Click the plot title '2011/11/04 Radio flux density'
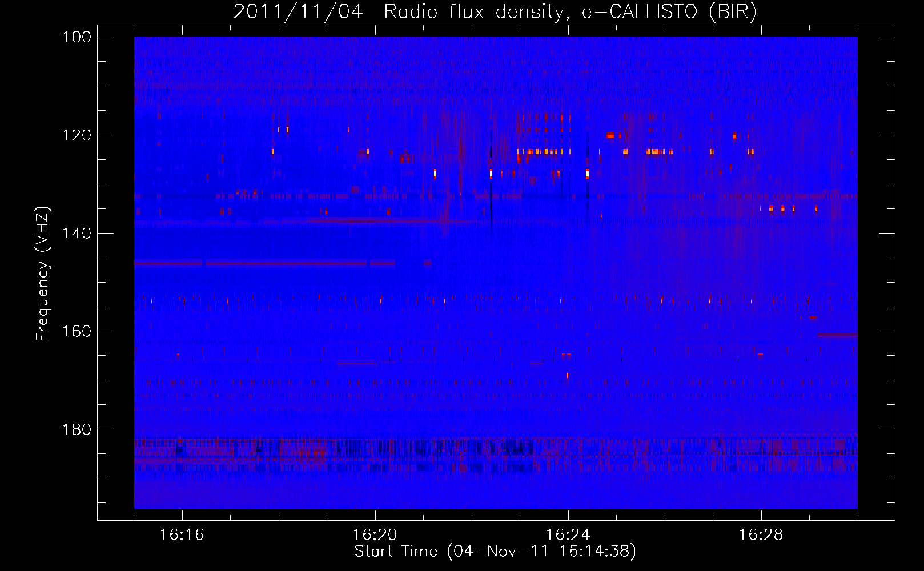 tap(495, 12)
